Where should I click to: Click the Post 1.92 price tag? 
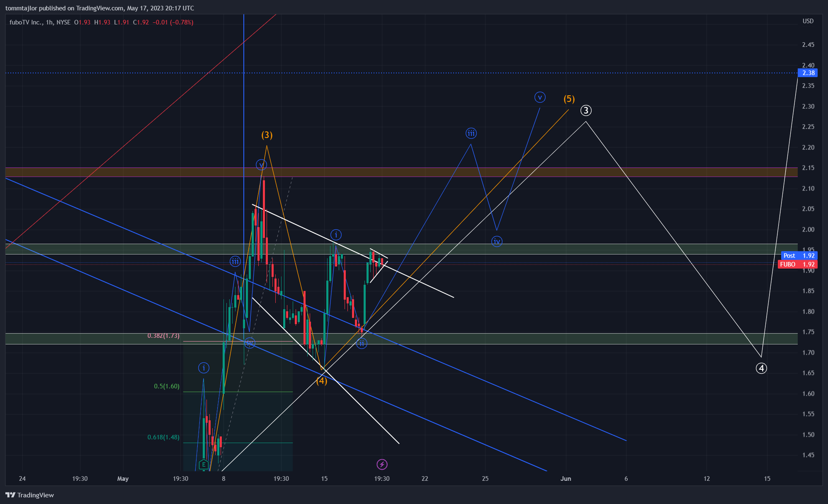tap(799, 256)
